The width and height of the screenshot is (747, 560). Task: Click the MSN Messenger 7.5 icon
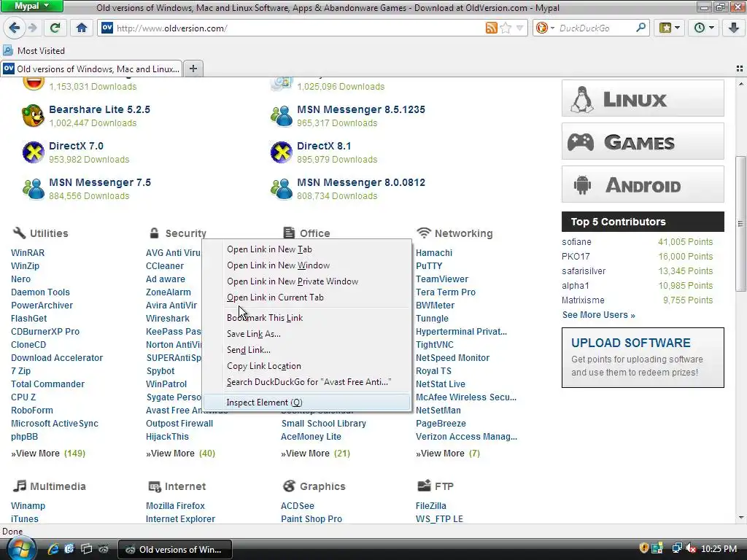pyautogui.click(x=34, y=189)
